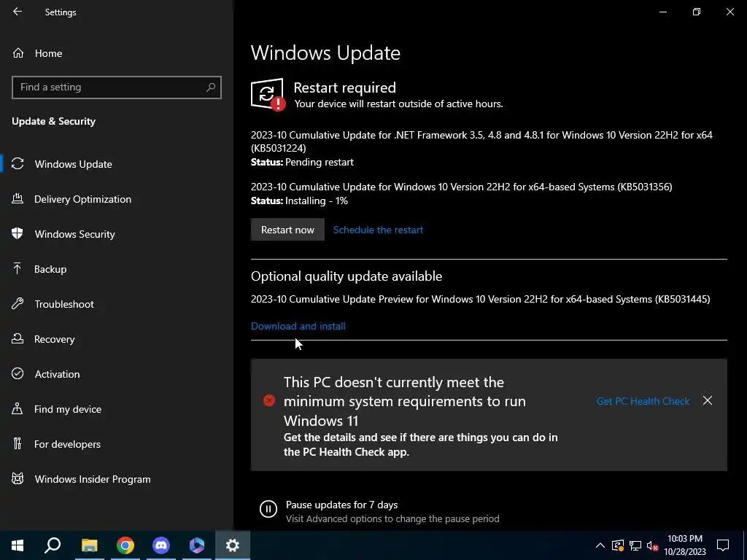
Task: Open File Explorer from taskbar
Action: (89, 545)
